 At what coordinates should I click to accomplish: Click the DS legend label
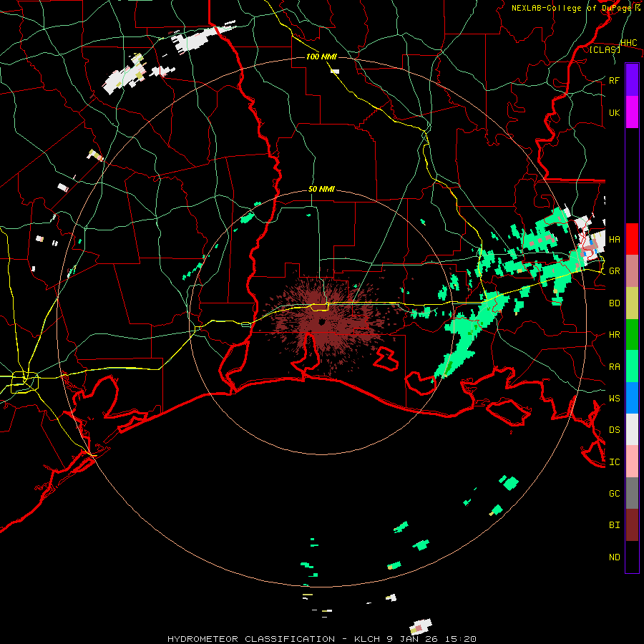[614, 429]
